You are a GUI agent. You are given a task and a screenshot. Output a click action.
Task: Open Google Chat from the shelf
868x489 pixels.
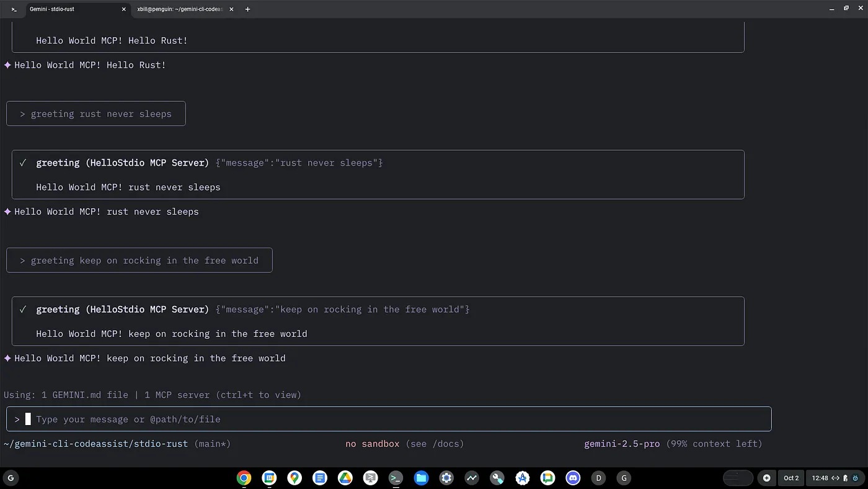coord(547,478)
